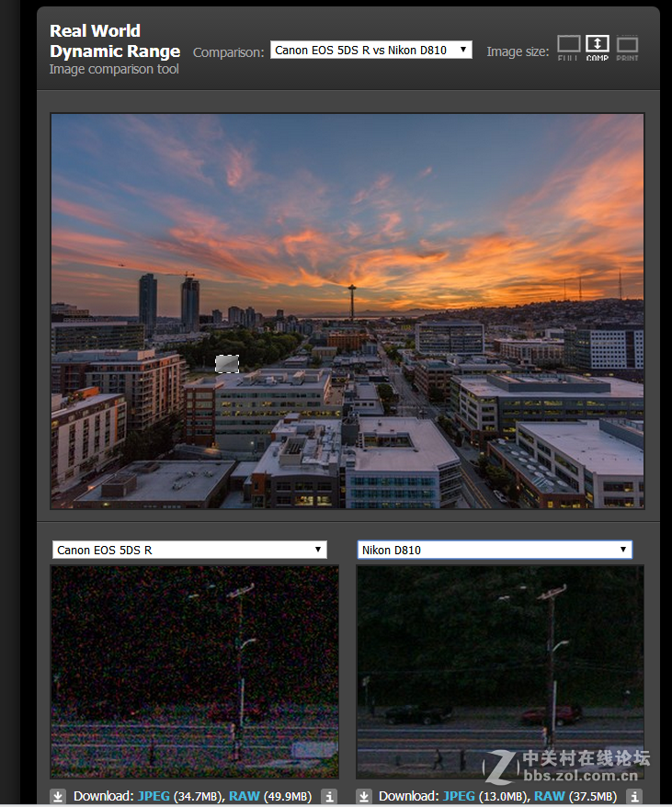Click the orange sunset clouds in main image
This screenshot has height=807, width=672.
click(515, 248)
